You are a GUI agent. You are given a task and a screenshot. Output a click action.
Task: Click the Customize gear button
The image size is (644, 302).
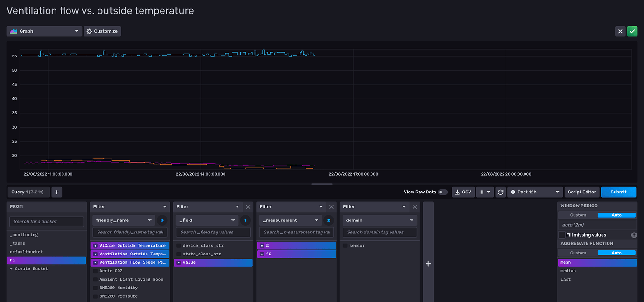[102, 31]
